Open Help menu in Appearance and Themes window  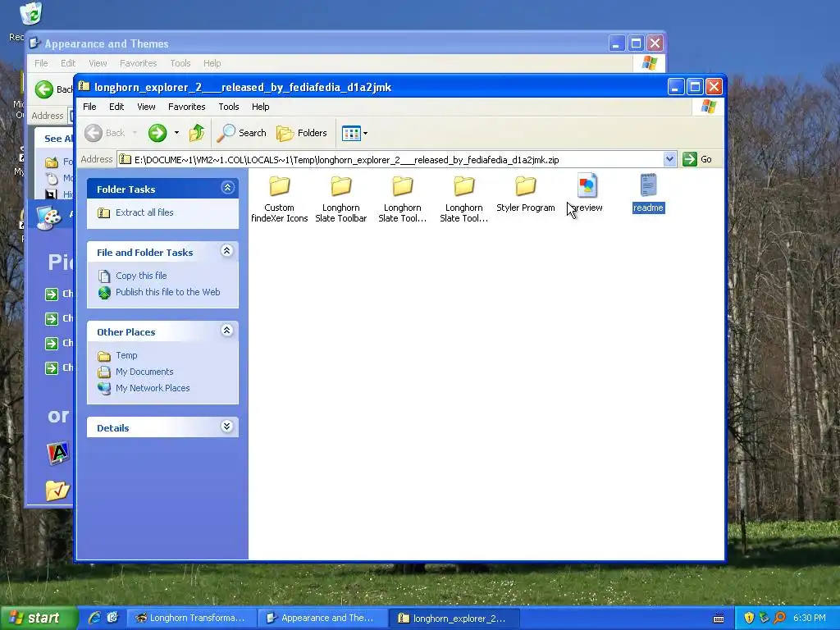click(212, 63)
